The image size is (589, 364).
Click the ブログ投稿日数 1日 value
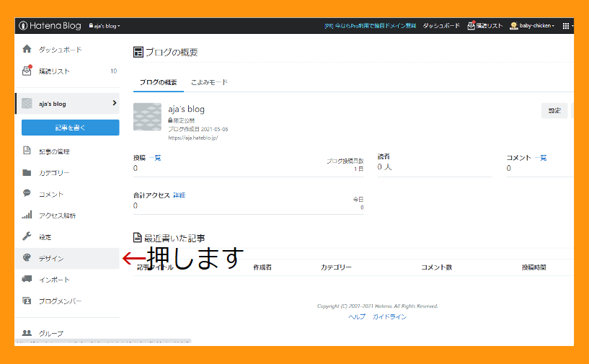(359, 169)
